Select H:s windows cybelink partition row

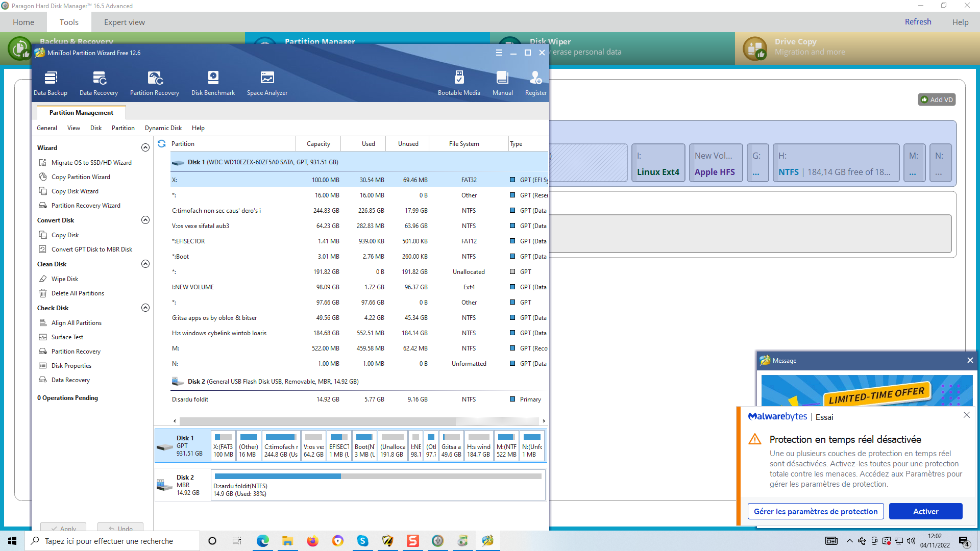pos(359,333)
